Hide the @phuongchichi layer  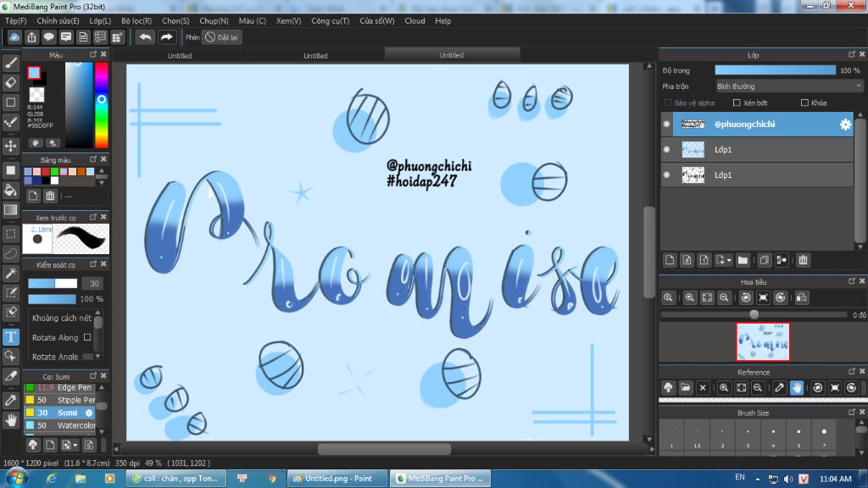[666, 124]
